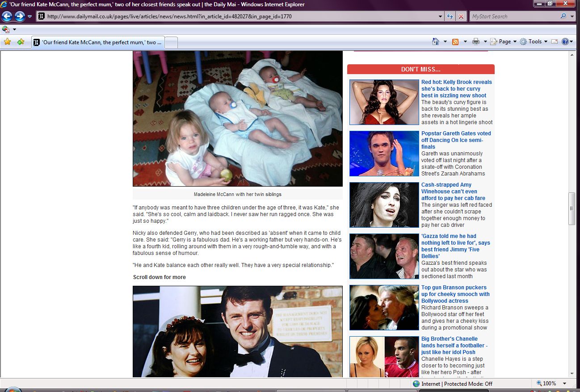Print the page using printer icon
The width and height of the screenshot is (580, 392).
[x=476, y=42]
